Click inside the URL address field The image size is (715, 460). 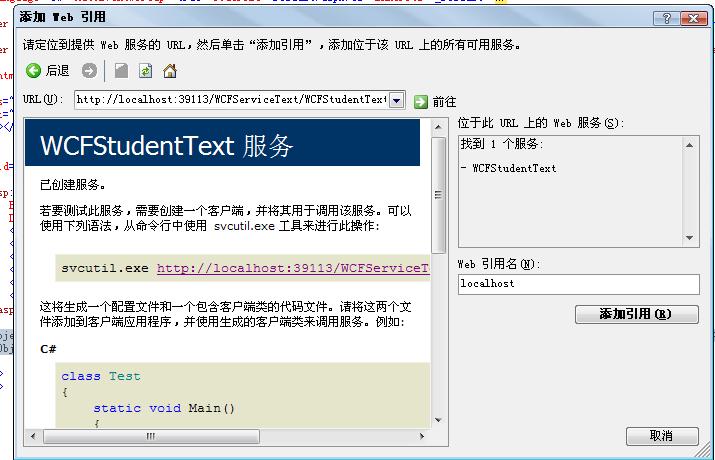(232, 100)
